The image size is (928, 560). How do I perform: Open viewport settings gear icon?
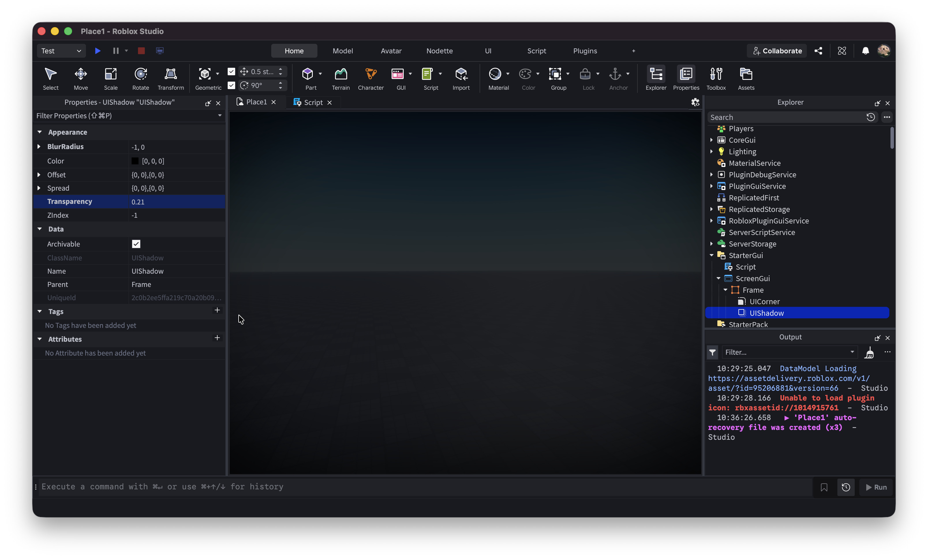point(695,102)
